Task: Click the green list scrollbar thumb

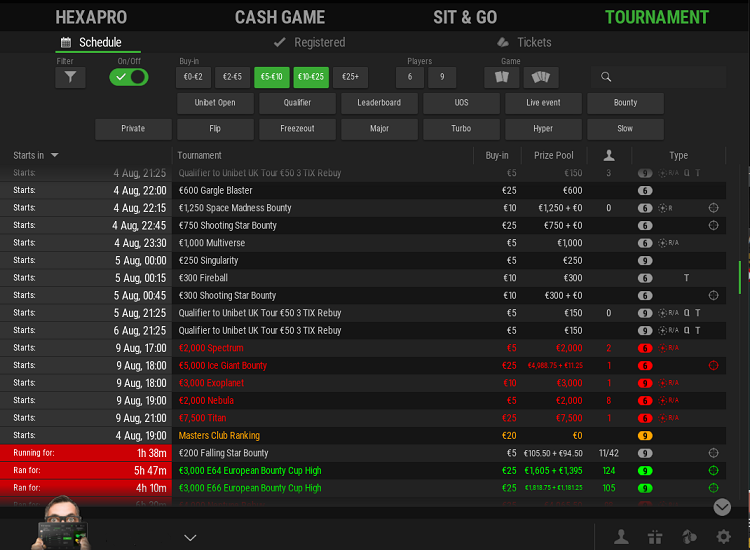Action: point(740,277)
